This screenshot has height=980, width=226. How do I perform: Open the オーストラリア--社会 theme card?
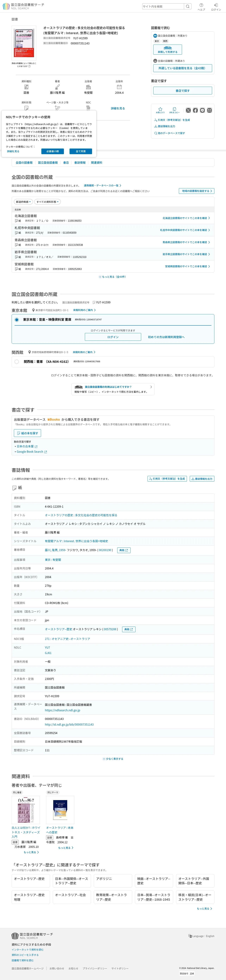(72, 897)
